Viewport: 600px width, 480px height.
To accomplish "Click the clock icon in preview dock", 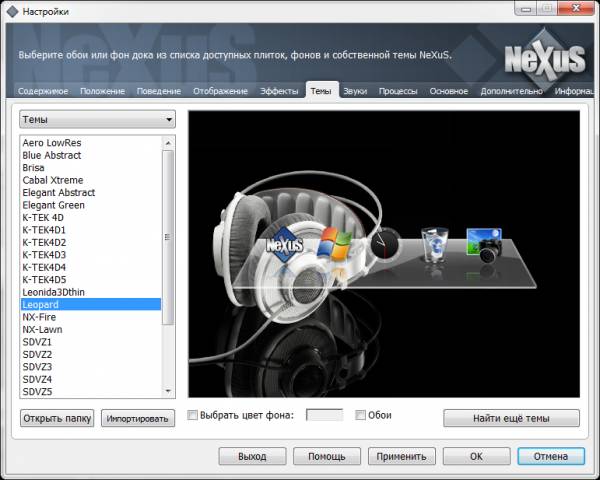I will pos(385,243).
